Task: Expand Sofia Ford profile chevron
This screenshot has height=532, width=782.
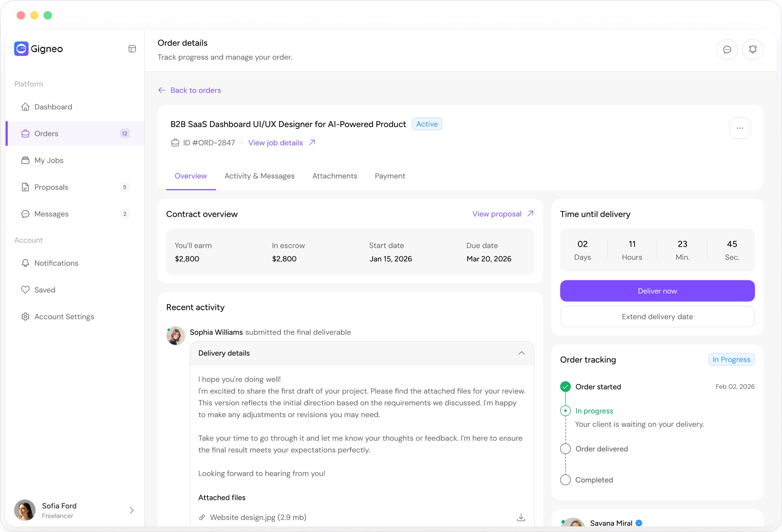Action: coord(132,510)
